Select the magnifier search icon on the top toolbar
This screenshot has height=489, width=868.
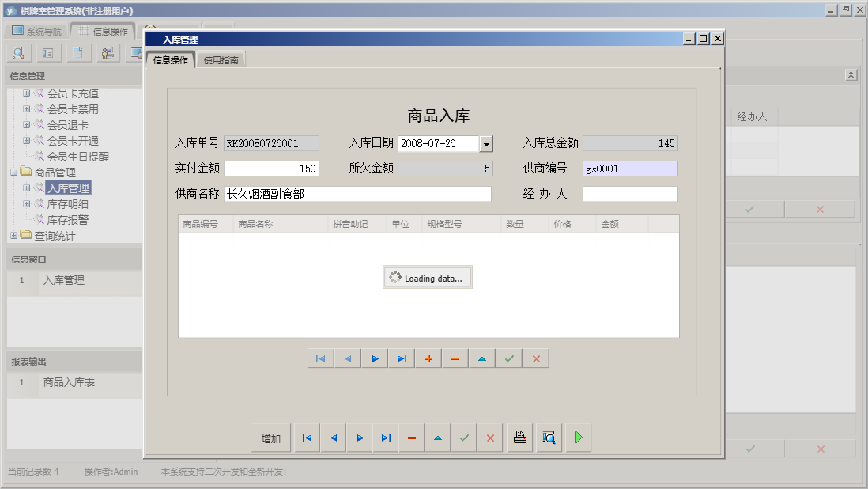(x=17, y=52)
